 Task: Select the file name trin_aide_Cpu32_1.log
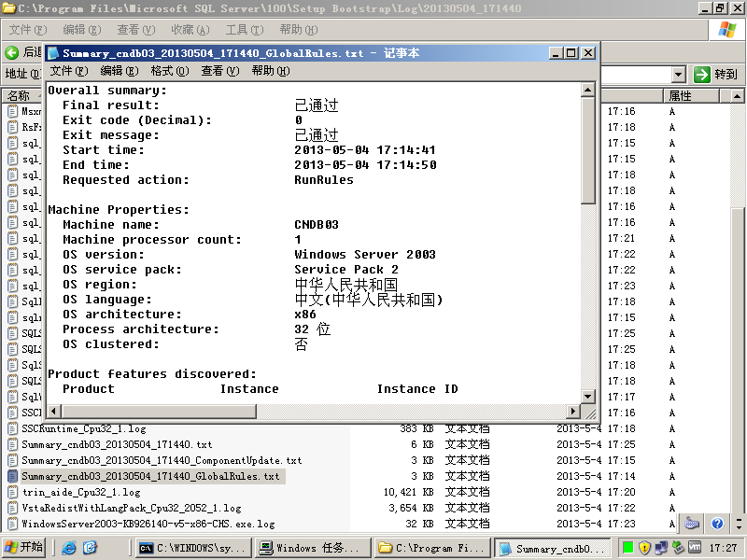[81, 493]
